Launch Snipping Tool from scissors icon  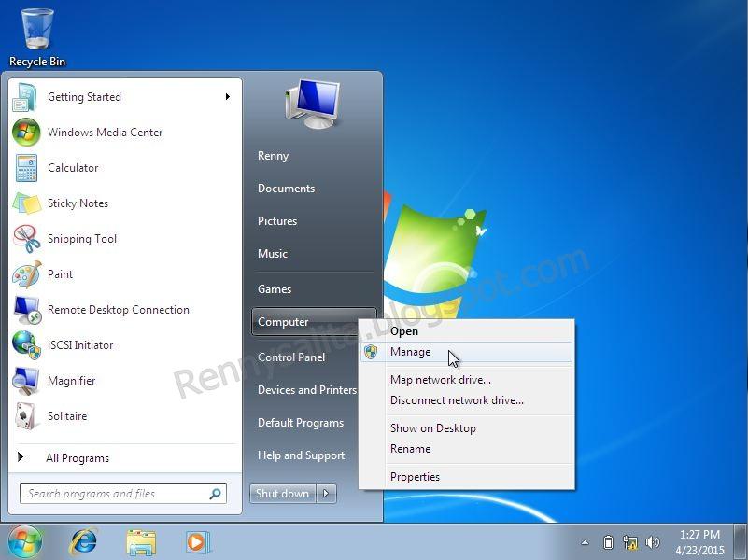26,239
